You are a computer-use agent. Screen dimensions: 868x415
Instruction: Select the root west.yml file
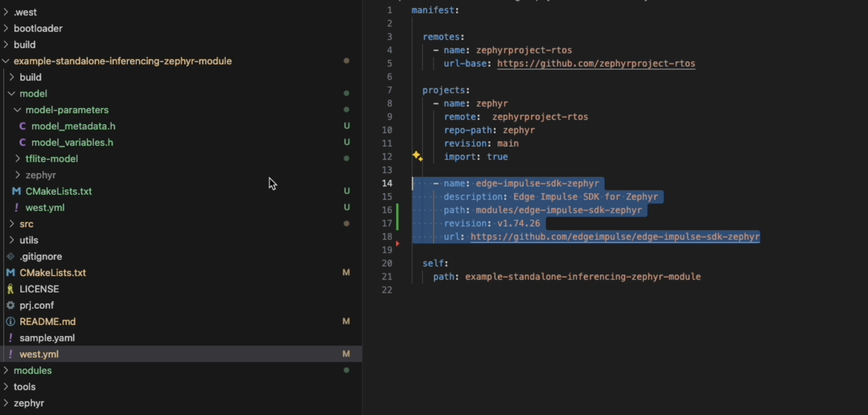pos(39,354)
